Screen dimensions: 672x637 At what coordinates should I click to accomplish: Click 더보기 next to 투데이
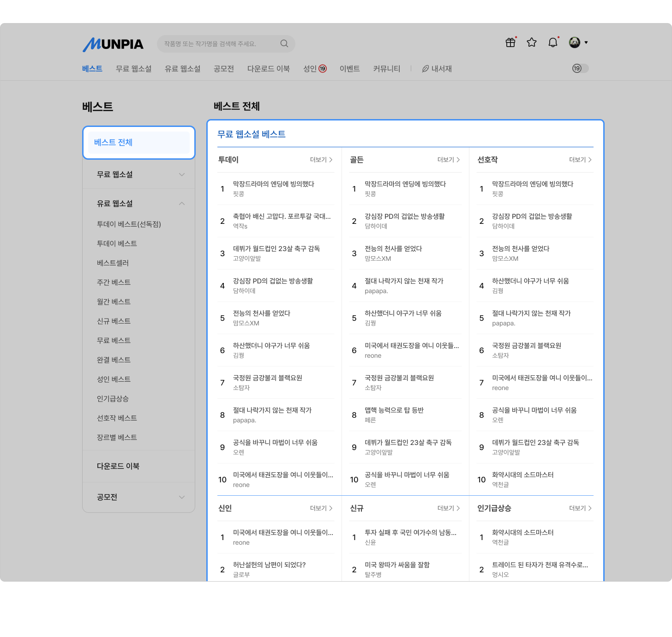point(321,160)
